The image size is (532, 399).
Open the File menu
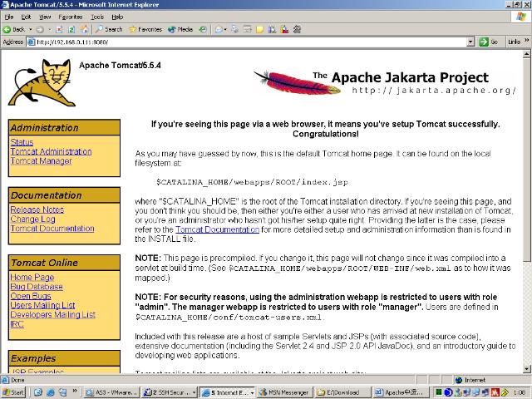(9, 17)
